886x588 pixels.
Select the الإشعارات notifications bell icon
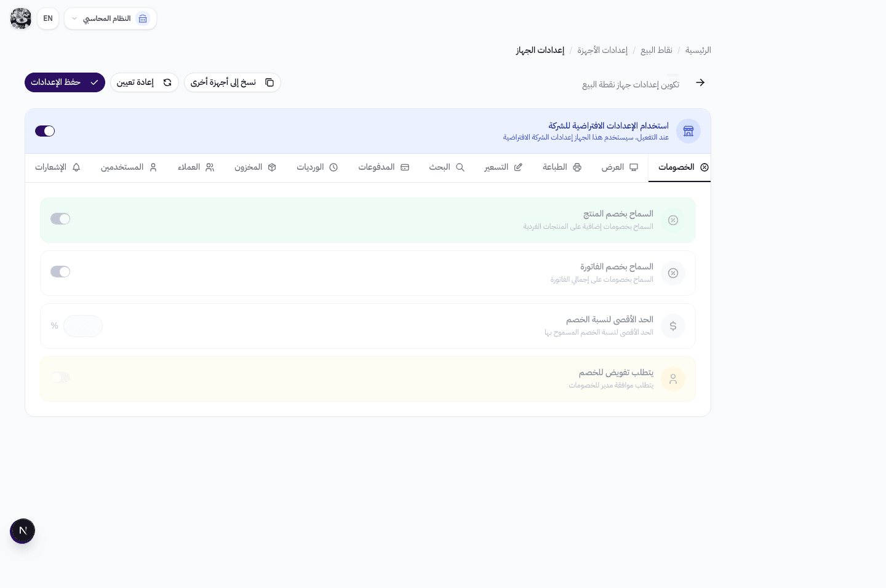point(76,167)
